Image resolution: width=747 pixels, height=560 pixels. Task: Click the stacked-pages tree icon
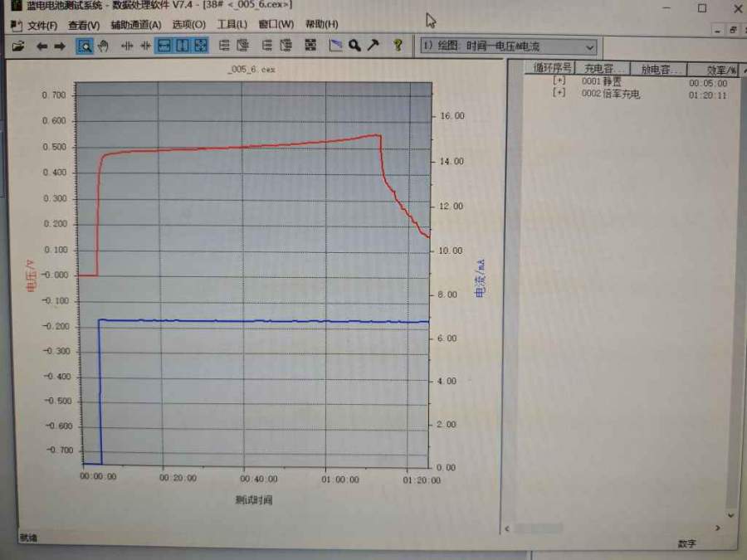[286, 46]
